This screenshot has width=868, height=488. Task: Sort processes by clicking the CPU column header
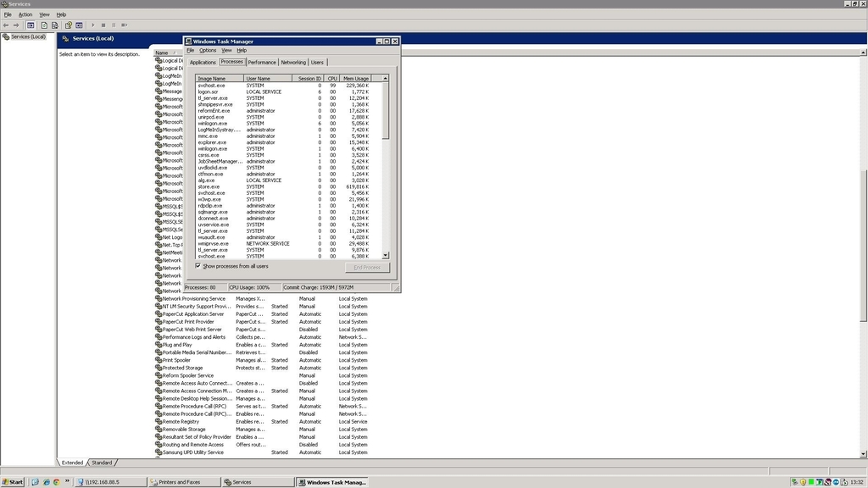point(331,77)
